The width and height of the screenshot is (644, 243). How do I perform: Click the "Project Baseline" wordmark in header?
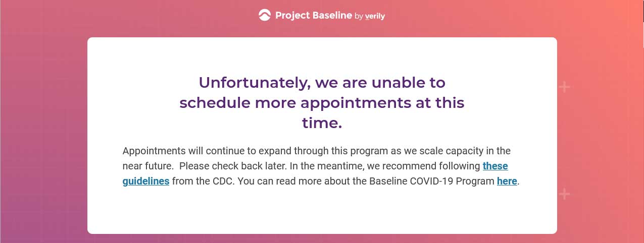[313, 16]
